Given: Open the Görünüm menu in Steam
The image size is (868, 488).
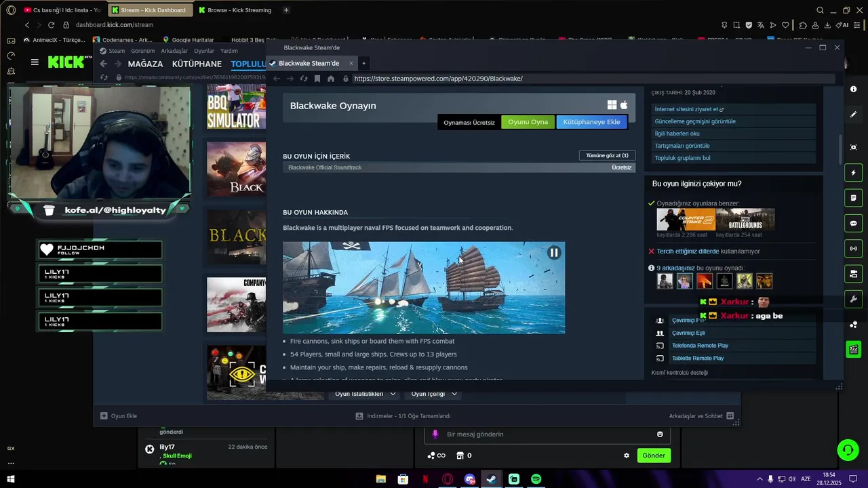Looking at the screenshot, I should pyautogui.click(x=142, y=51).
